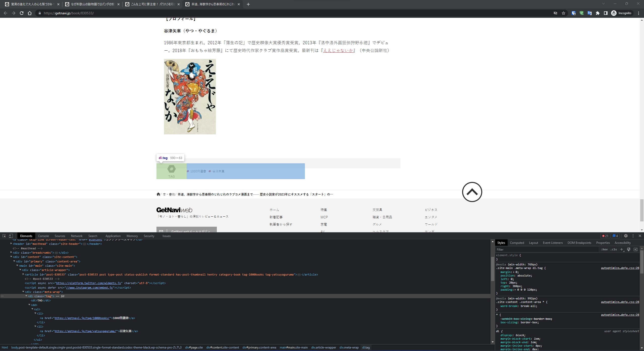Click the back navigation arrow

5,13
